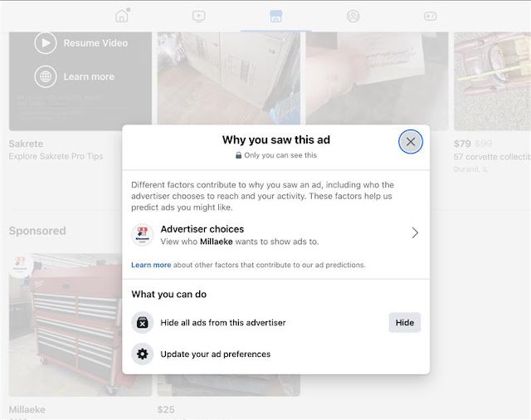Click the hide all ads icon
531x420 pixels.
[143, 323]
